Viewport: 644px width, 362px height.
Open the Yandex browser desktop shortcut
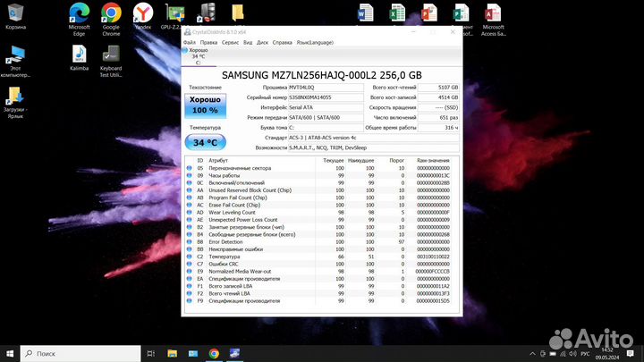pos(143,16)
